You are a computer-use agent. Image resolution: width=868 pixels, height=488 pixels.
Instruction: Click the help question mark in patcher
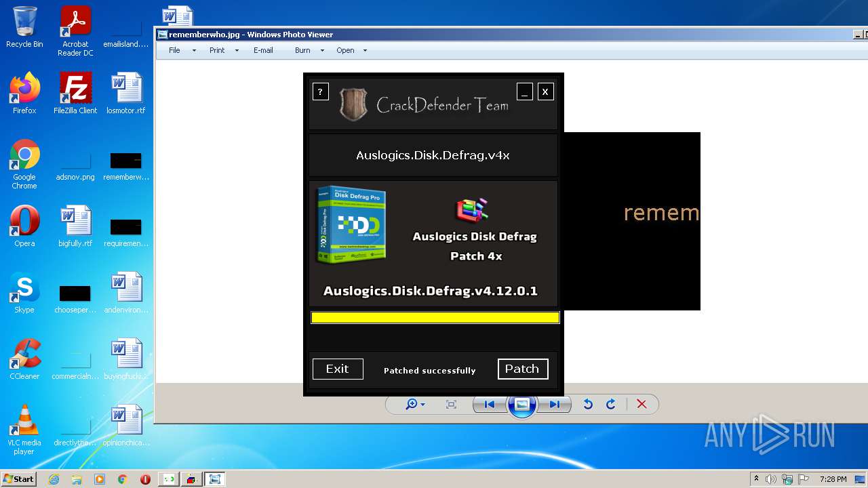pyautogui.click(x=321, y=91)
